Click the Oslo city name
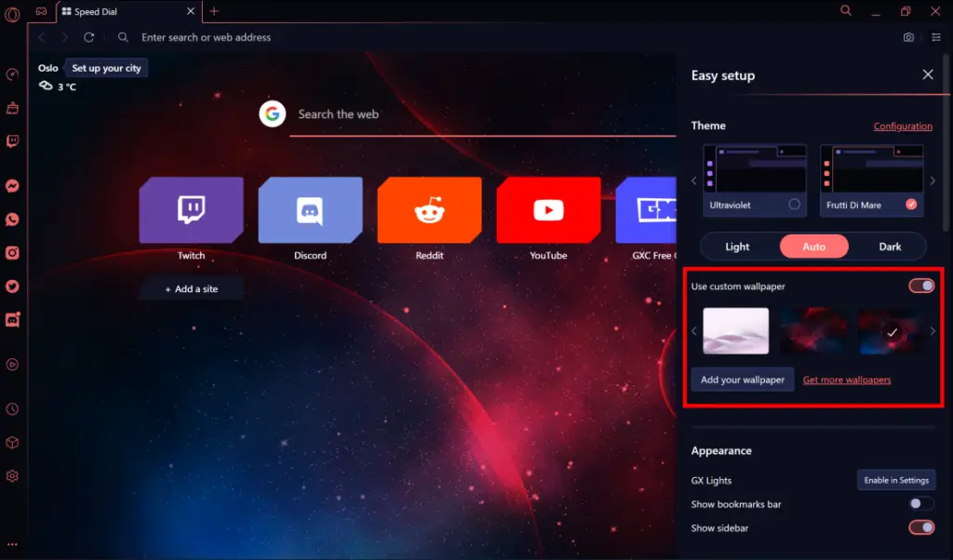 pos(48,68)
